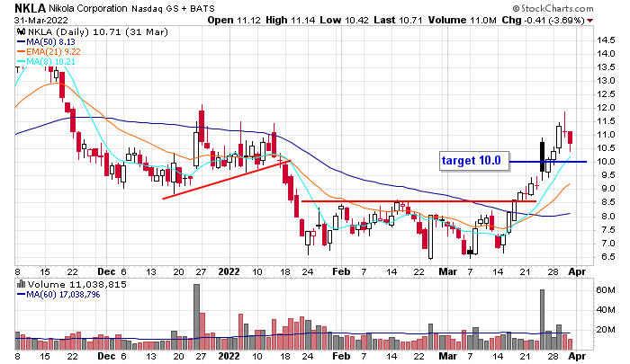Click the tall volume spike bar in late March
The height and width of the screenshot is (364, 630).
(542, 319)
